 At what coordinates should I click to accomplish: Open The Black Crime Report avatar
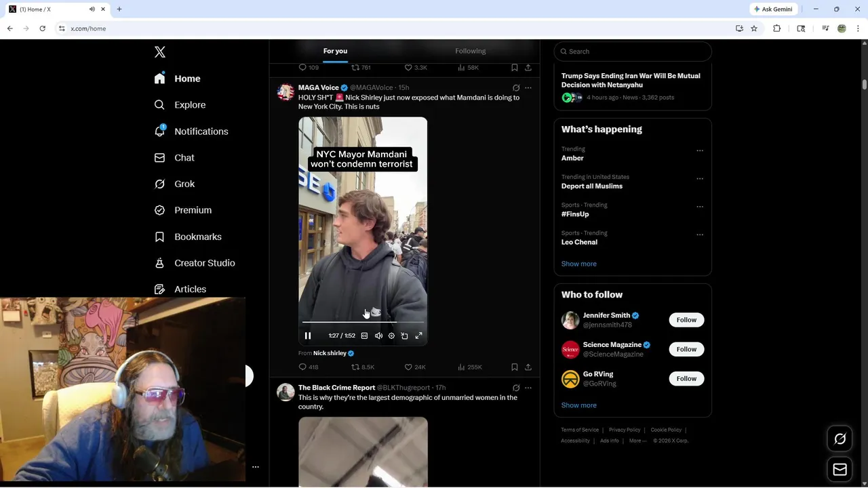(x=285, y=392)
